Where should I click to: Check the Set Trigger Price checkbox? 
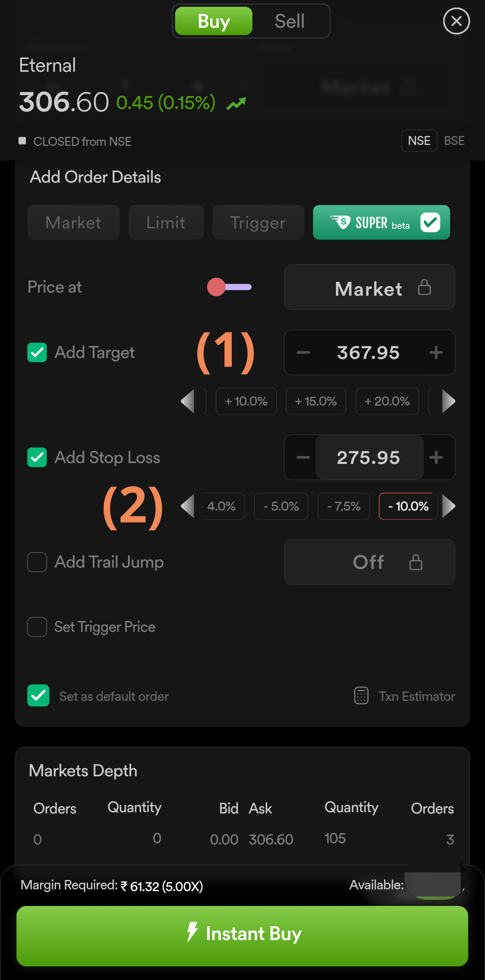point(37,627)
